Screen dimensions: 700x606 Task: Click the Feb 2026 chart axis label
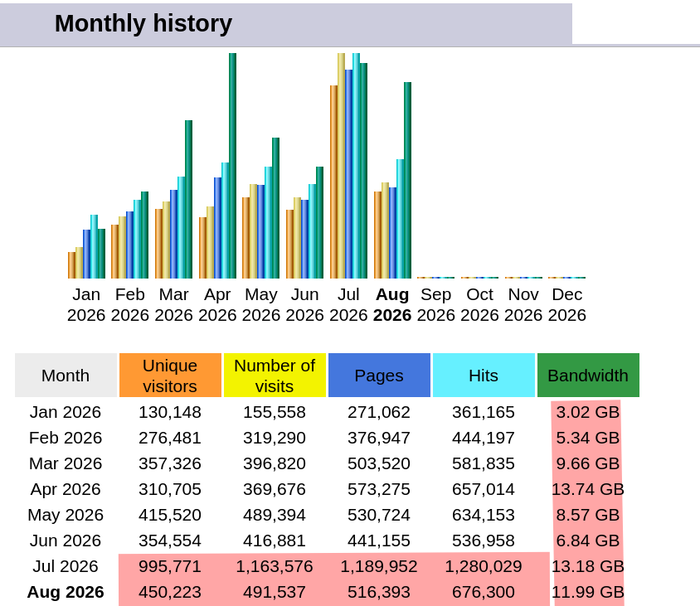point(130,305)
